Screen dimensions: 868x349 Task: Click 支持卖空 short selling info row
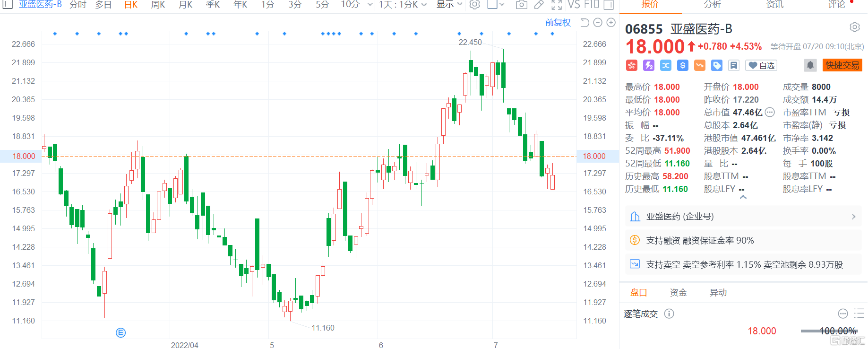(x=743, y=264)
